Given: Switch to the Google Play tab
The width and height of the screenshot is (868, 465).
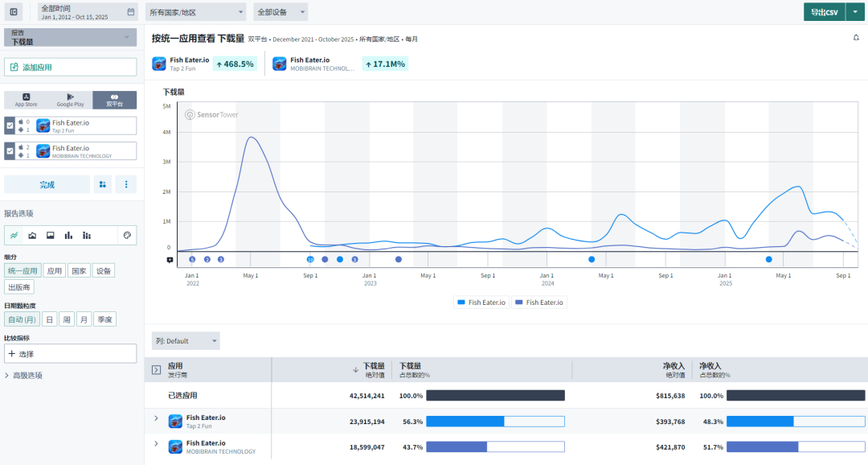Looking at the screenshot, I should click(70, 100).
